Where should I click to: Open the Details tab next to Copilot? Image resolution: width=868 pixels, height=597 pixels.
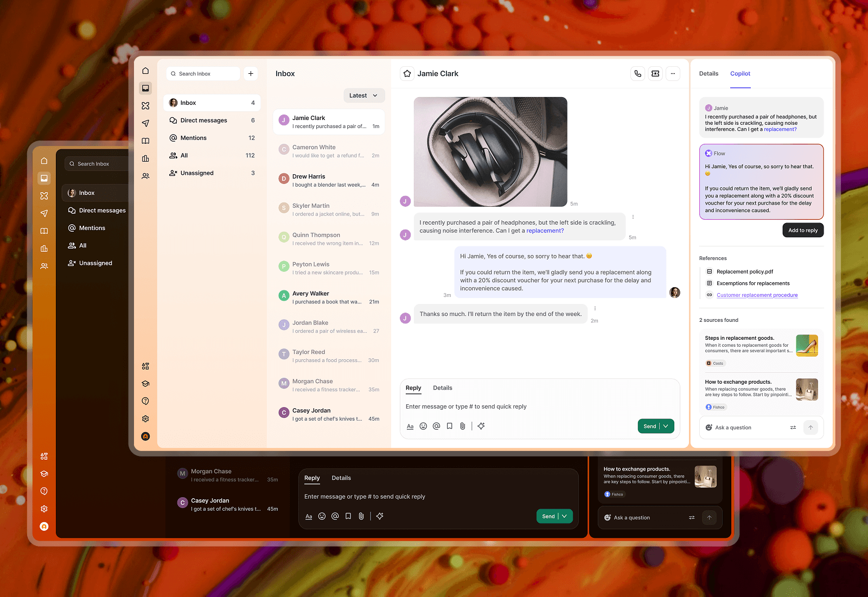[x=709, y=74]
